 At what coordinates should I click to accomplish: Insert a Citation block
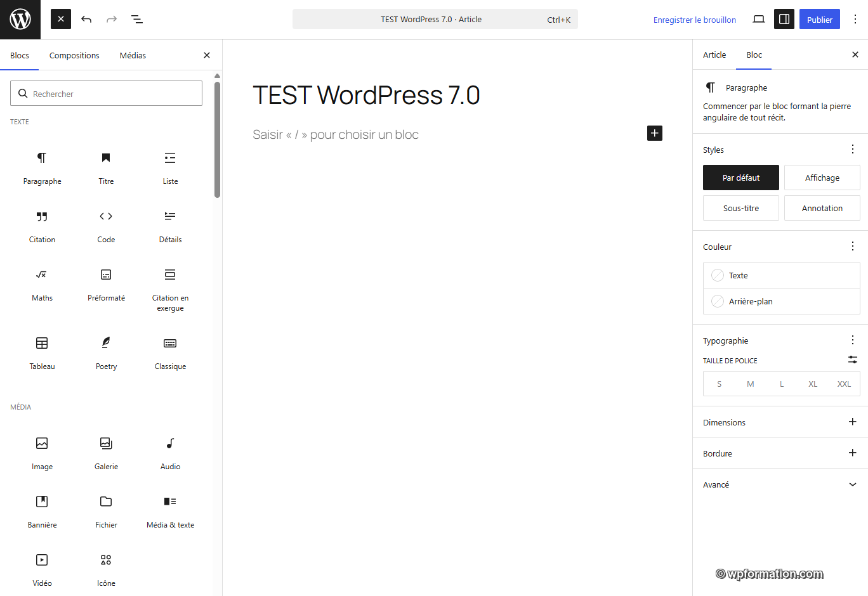point(42,226)
